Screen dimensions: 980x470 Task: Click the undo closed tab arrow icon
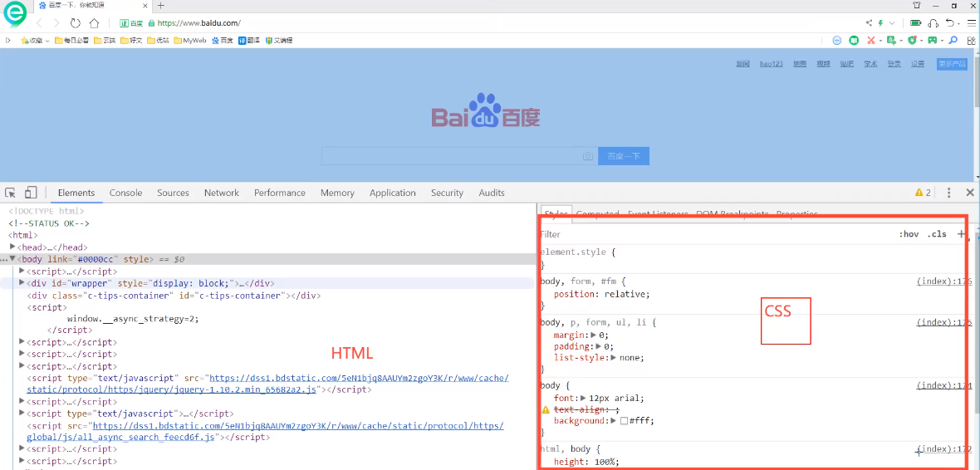point(951,23)
